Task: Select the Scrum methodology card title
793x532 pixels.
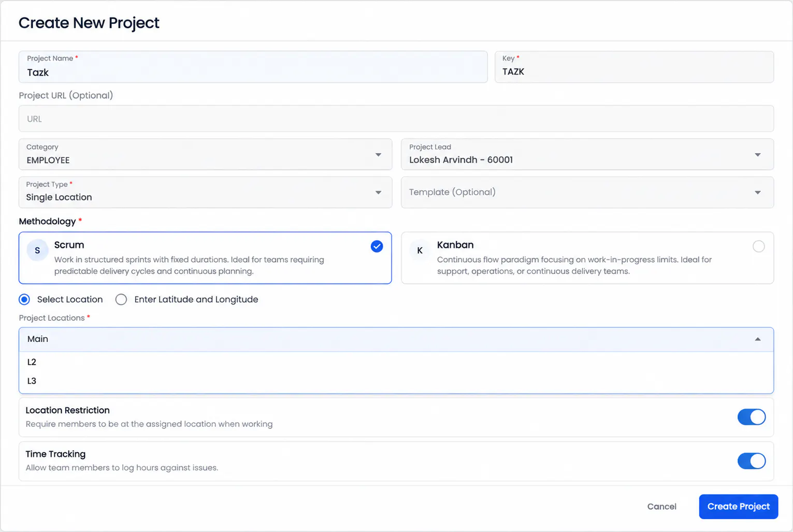Action: [69, 245]
